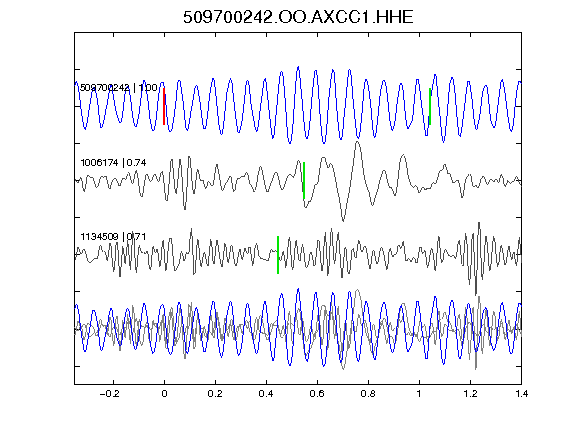Click the x-axis tick label -0.2
The height and width of the screenshot is (432, 576).
(109, 394)
